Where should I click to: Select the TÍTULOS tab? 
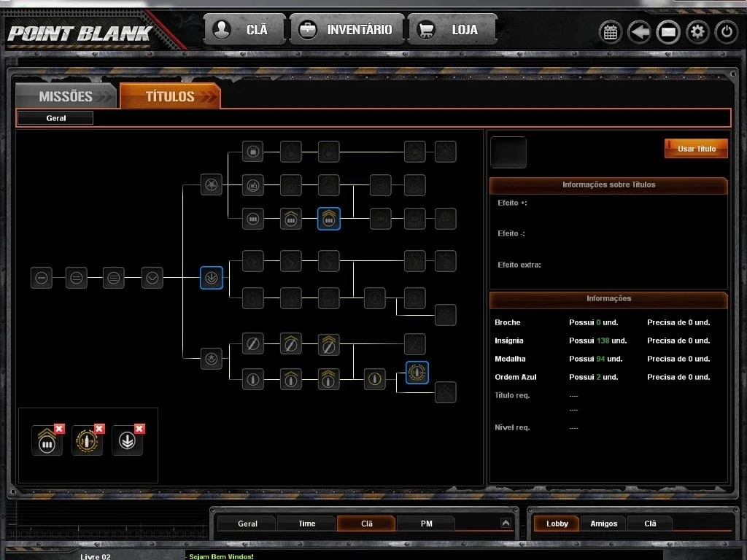170,96
